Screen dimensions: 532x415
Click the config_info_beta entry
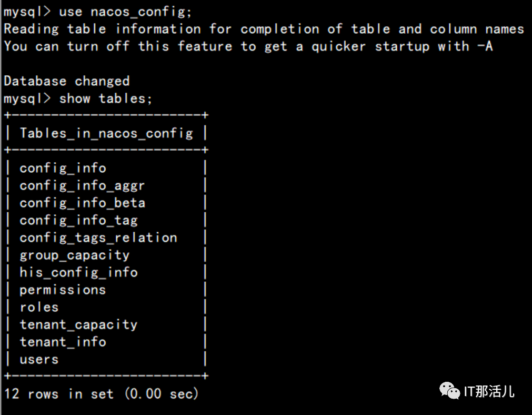(82, 203)
